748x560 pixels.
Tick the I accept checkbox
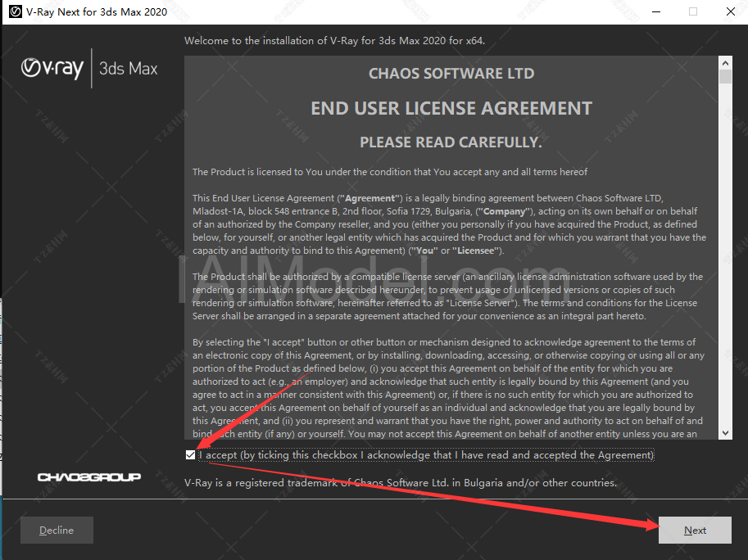pos(190,455)
